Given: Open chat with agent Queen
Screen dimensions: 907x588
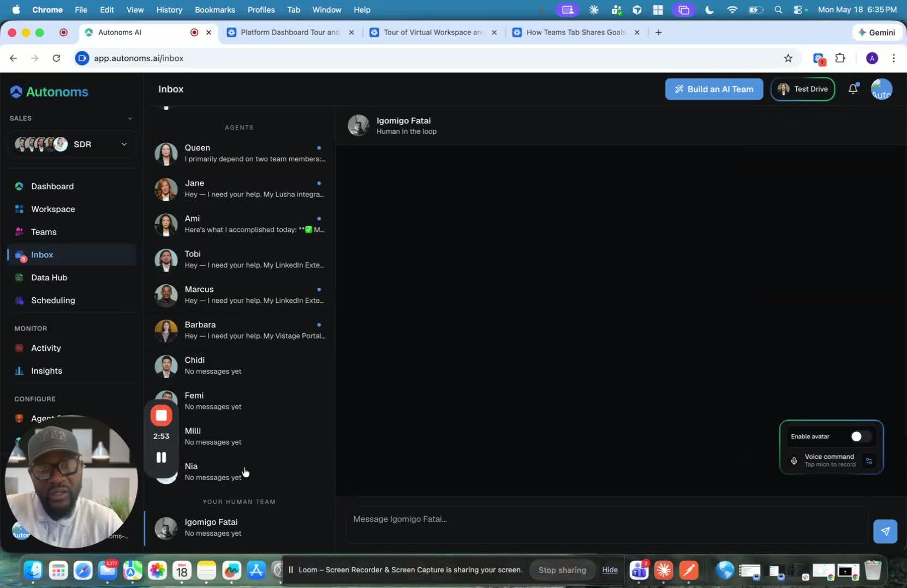Looking at the screenshot, I should click(240, 153).
